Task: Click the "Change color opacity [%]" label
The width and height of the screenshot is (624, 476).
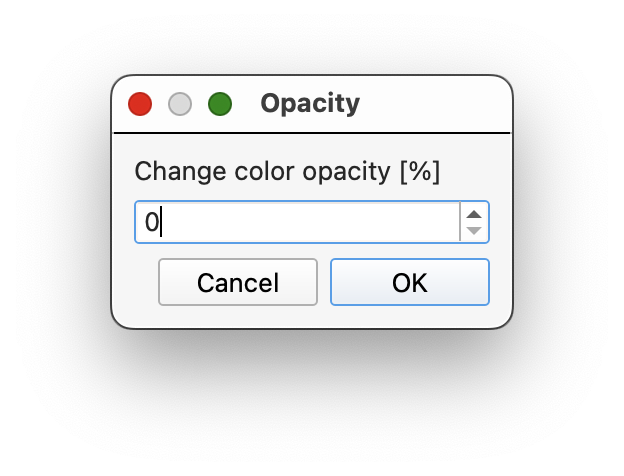Action: tap(287, 171)
